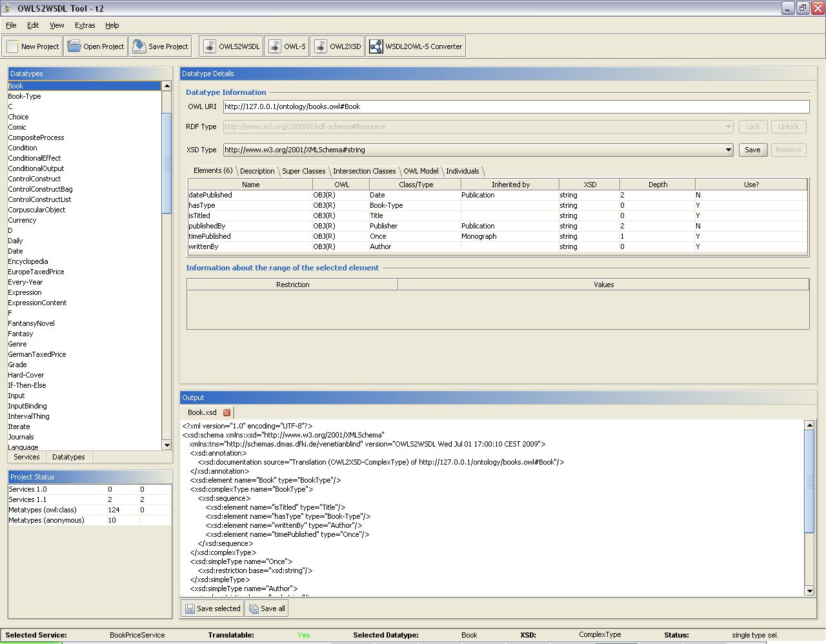Click the Open Project folder icon

pyautogui.click(x=74, y=46)
